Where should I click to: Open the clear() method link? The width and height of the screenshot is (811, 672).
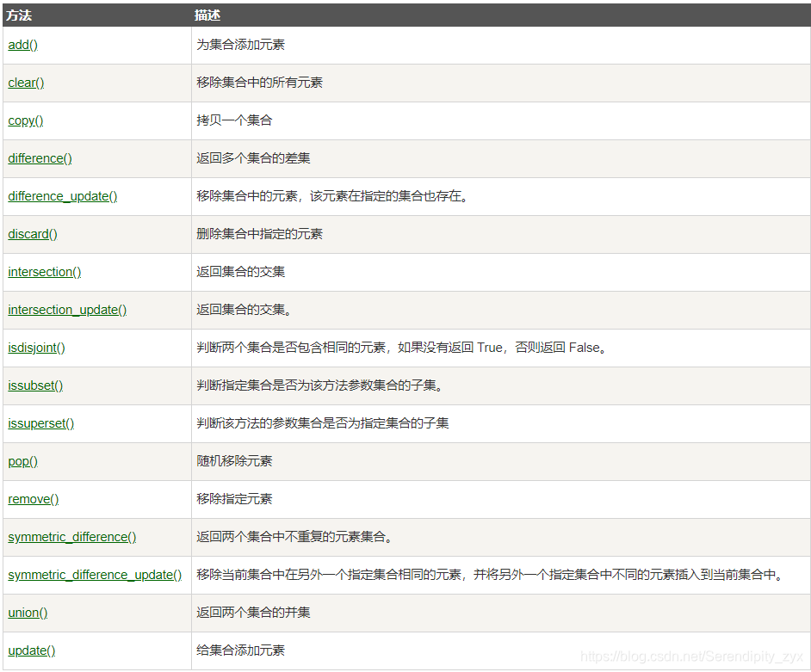click(x=26, y=83)
